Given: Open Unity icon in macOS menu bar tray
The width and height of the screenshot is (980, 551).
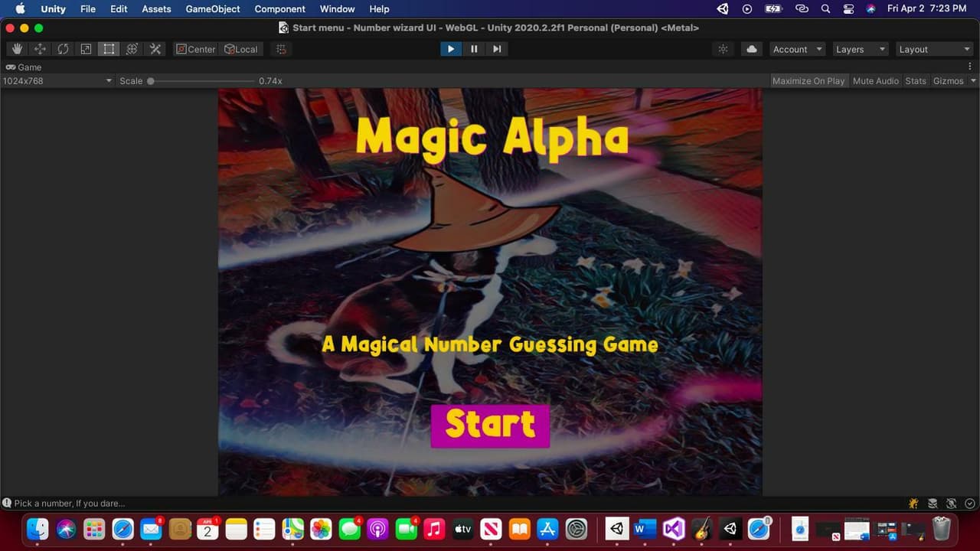Looking at the screenshot, I should tap(723, 9).
